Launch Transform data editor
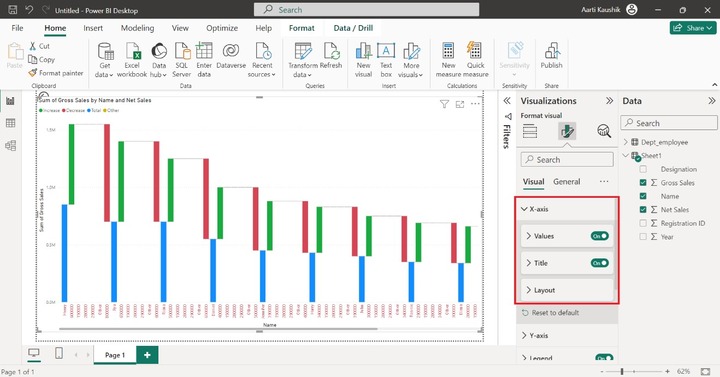 pyautogui.click(x=303, y=60)
